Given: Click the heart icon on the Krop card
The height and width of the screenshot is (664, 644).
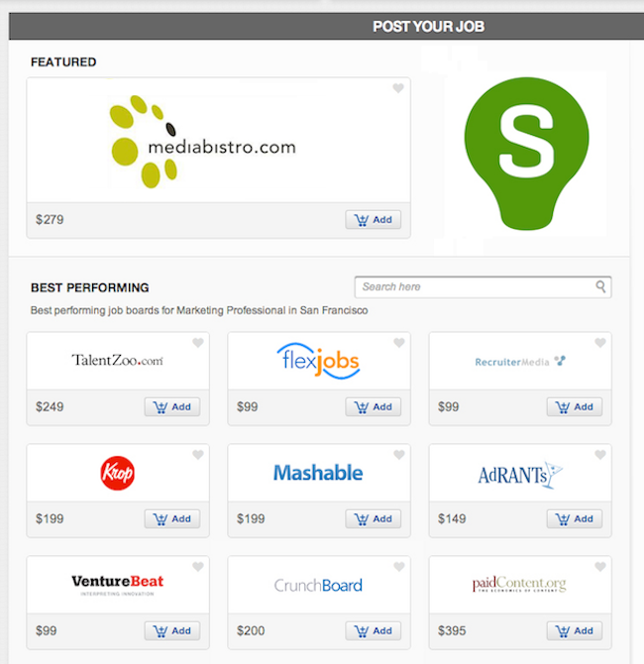Looking at the screenshot, I should 198,455.
